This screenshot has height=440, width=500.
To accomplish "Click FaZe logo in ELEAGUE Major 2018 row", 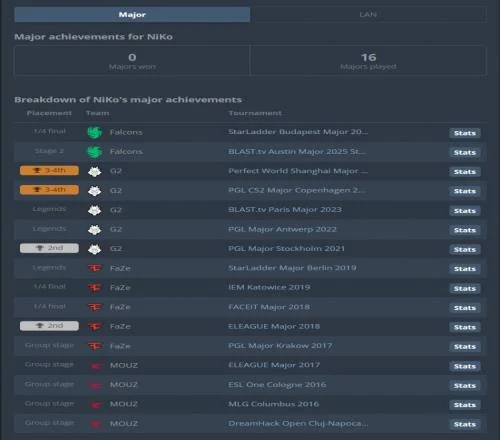I will (x=95, y=326).
